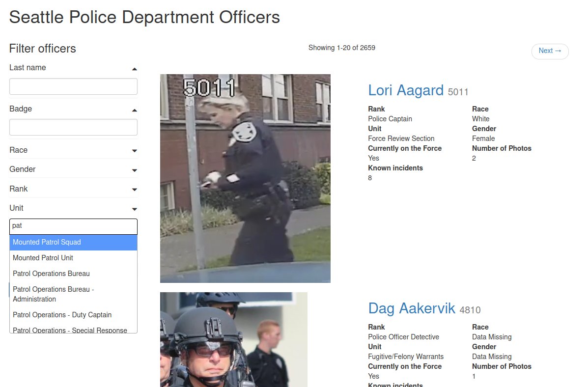The width and height of the screenshot is (588, 387).
Task: Open Lori Aagard's photo with badge 5011
Action: pos(245,178)
